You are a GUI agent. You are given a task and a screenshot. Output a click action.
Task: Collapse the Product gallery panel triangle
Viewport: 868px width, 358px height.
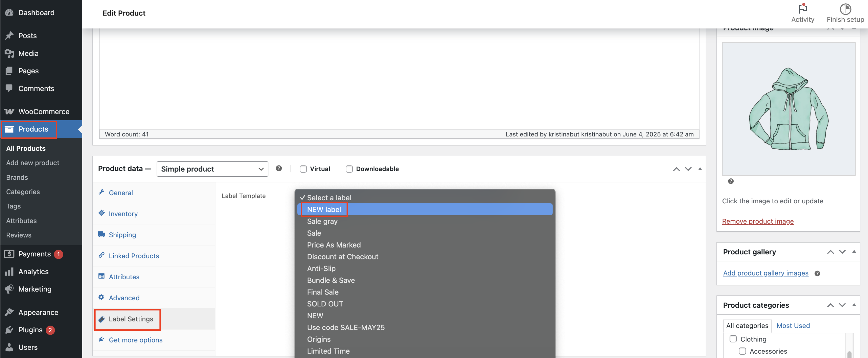[854, 252]
